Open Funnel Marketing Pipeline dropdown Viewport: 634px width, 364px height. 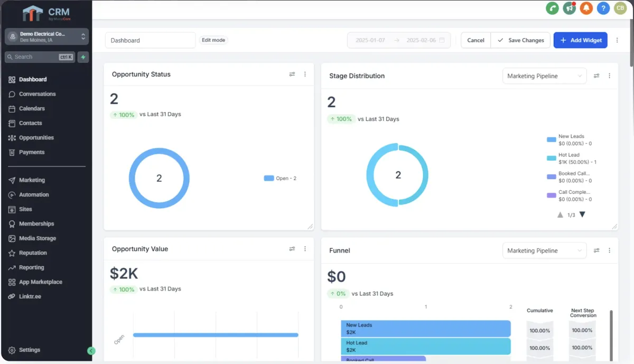pyautogui.click(x=544, y=250)
